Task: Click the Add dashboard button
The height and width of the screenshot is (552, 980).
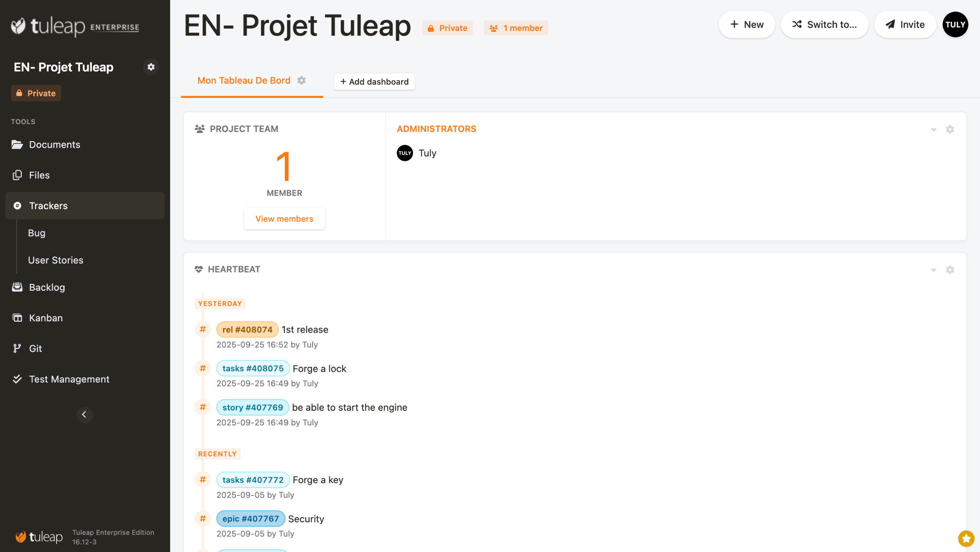Action: (x=374, y=82)
